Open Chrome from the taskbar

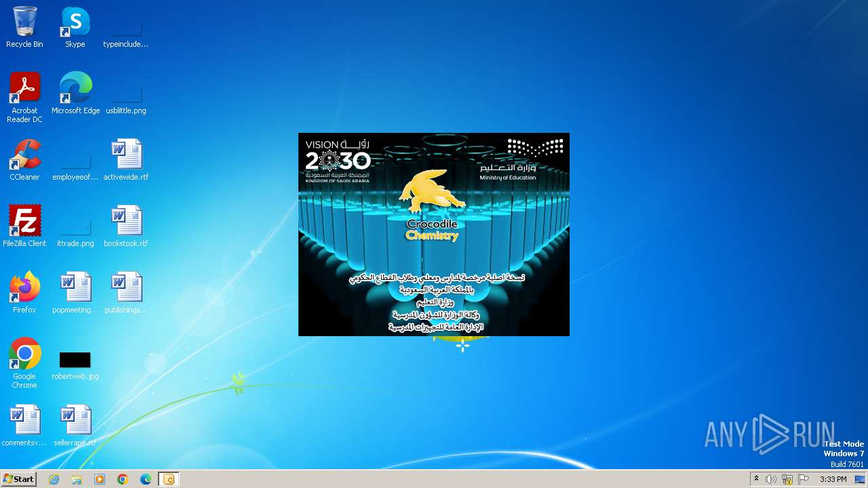(123, 479)
